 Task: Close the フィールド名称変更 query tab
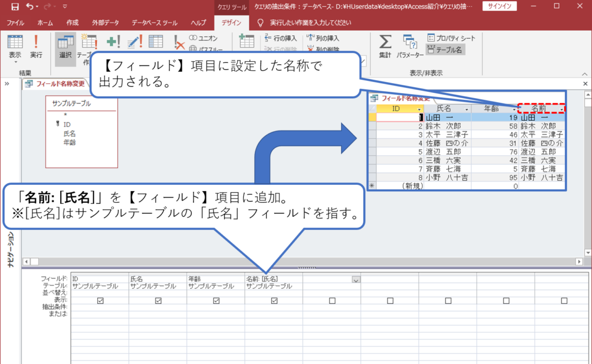coord(585,84)
